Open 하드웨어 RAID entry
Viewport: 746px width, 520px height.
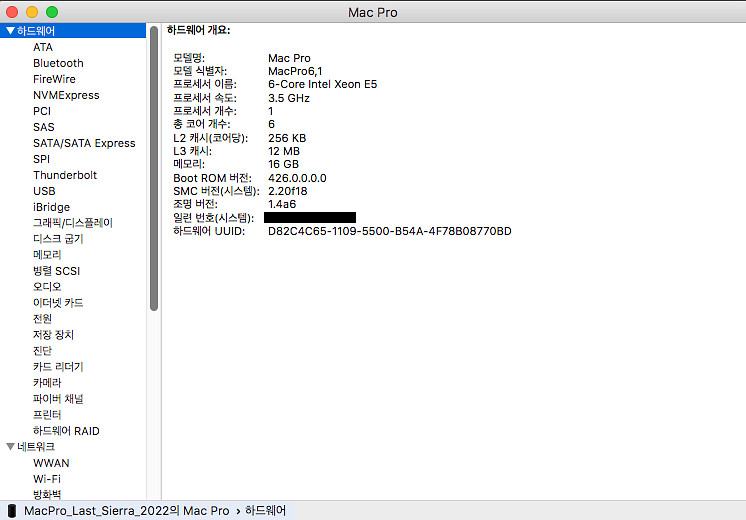66,431
